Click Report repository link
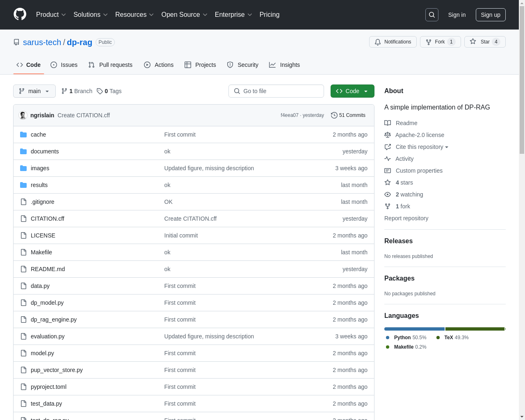The width and height of the screenshot is (525, 420). click(x=406, y=218)
